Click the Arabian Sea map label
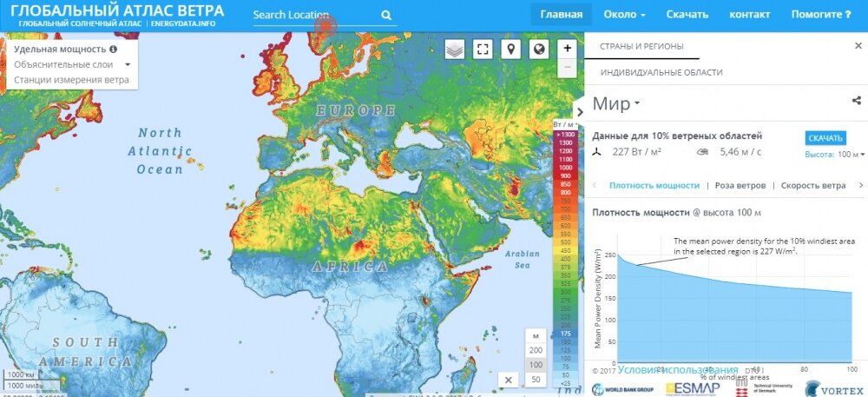The height and width of the screenshot is (397, 868). point(522,259)
